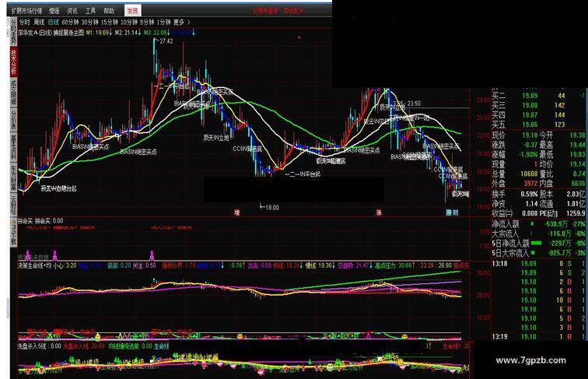Image resolution: width=588 pixels, height=379 pixels.
Task: Open the 分价表 side tab
Action: [13, 120]
